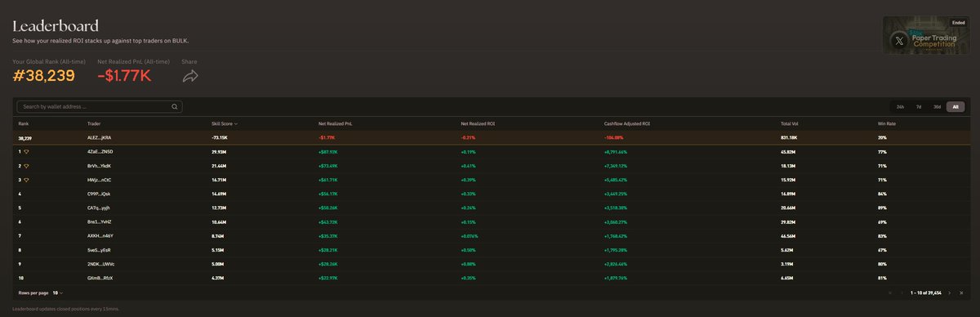Click the Rank column header
The width and height of the screenshot is (980, 317).
[x=24, y=124]
